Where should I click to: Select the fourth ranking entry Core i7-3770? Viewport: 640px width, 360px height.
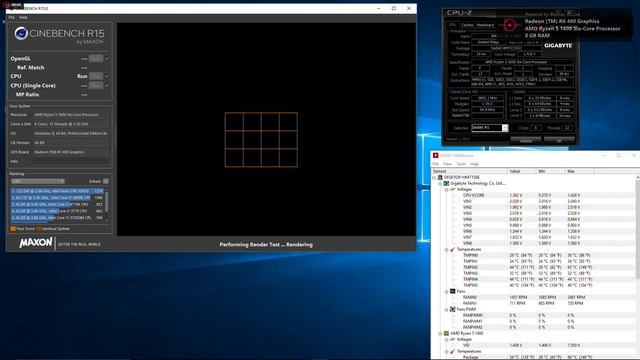click(57, 211)
